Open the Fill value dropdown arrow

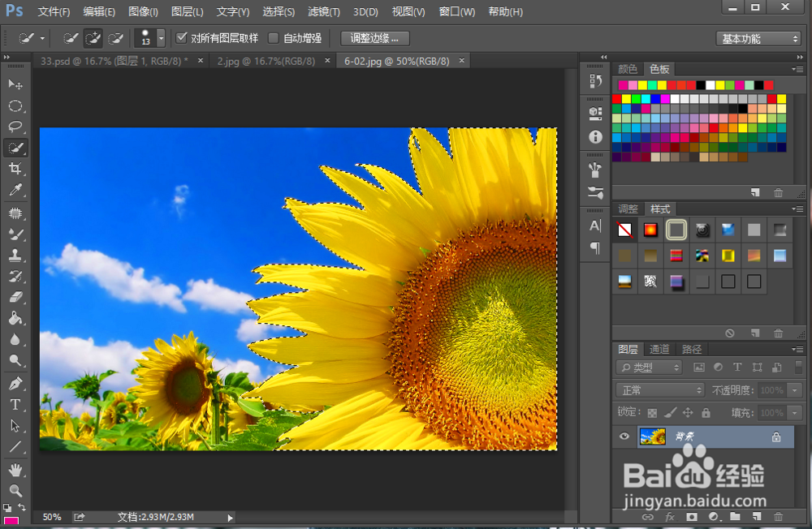point(794,412)
